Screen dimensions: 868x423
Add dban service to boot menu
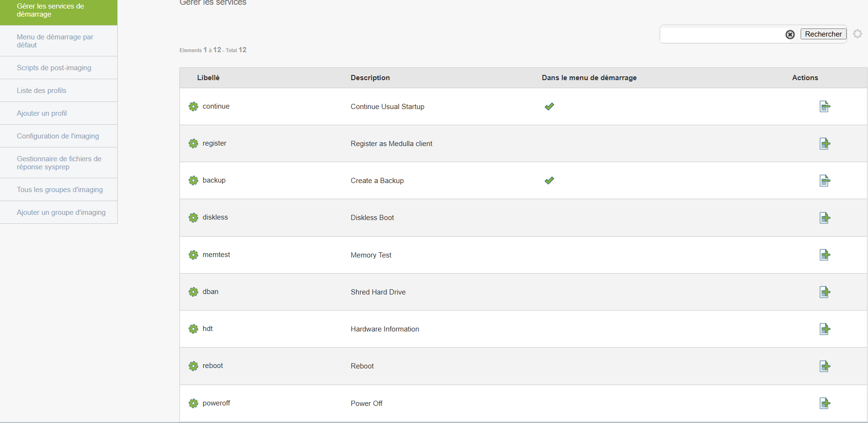[x=825, y=292]
